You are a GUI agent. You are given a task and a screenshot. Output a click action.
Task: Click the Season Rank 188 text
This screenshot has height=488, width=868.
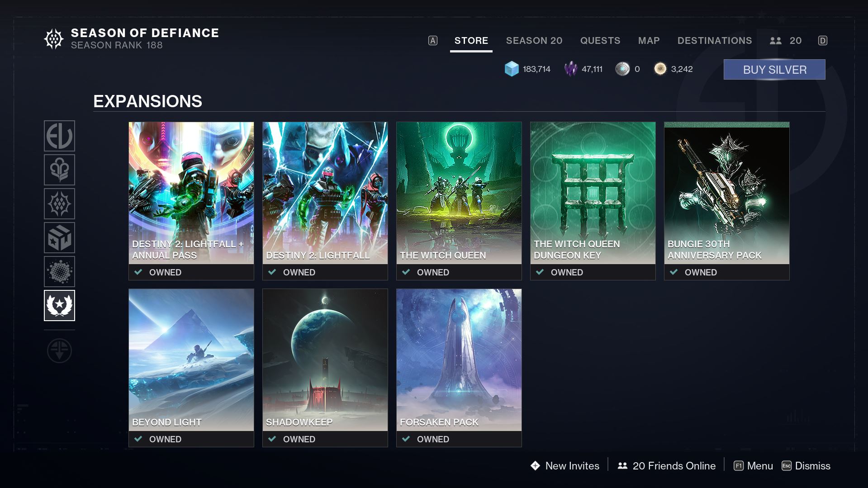(117, 45)
